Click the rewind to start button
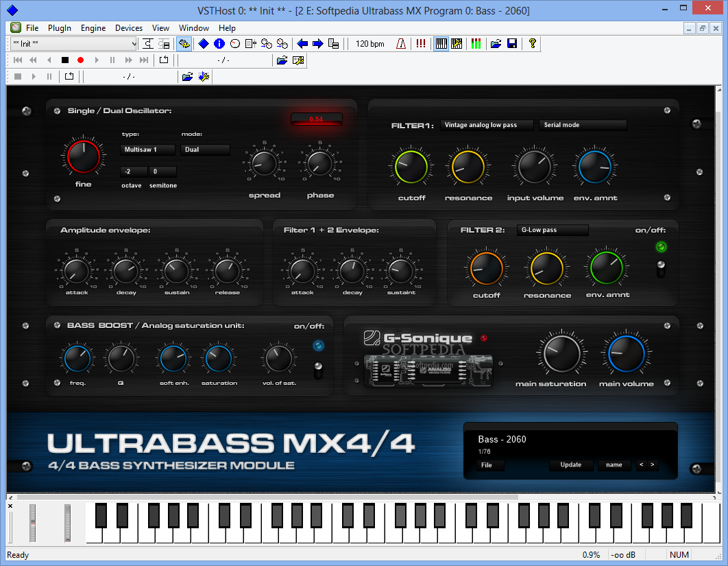Image resolution: width=728 pixels, height=566 pixels. [18, 60]
